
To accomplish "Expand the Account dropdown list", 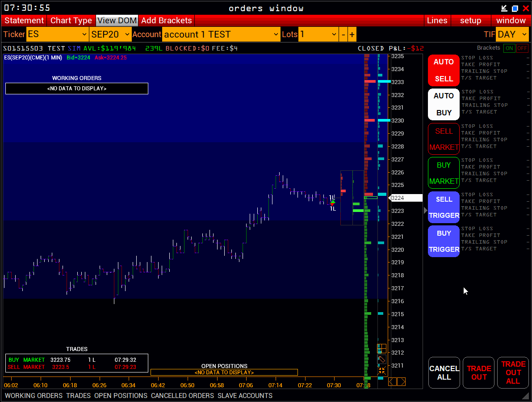I will tap(221, 34).
